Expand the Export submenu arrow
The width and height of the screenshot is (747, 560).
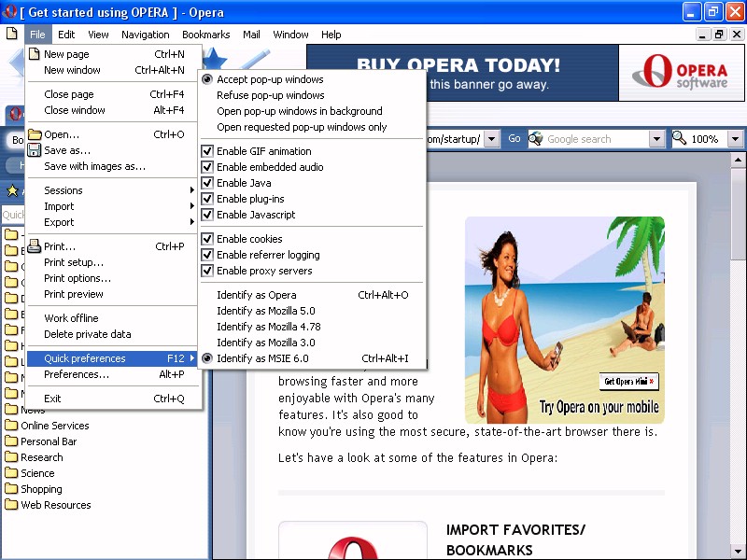point(192,222)
